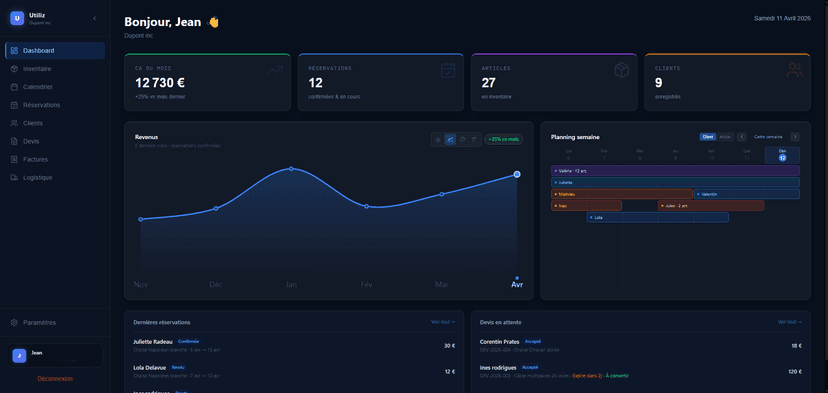This screenshot has width=828, height=393.
Task: Select the line chart view icon
Action: (x=450, y=139)
